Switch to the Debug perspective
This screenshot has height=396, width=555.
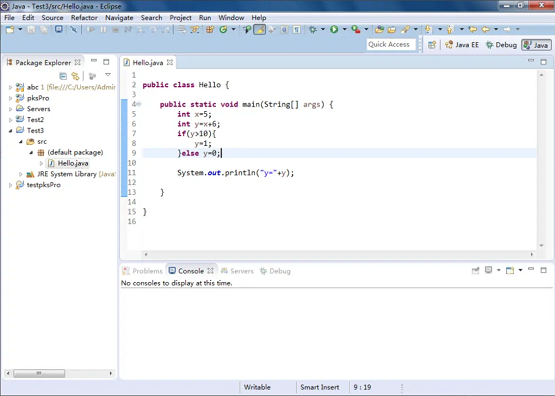(501, 45)
